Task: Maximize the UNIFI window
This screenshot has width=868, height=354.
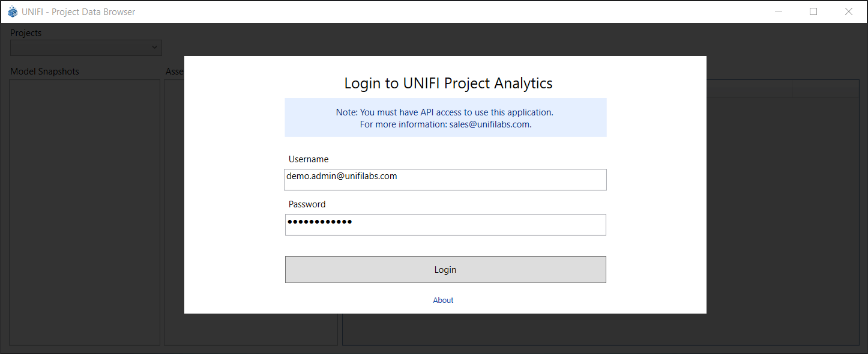Action: 813,11
